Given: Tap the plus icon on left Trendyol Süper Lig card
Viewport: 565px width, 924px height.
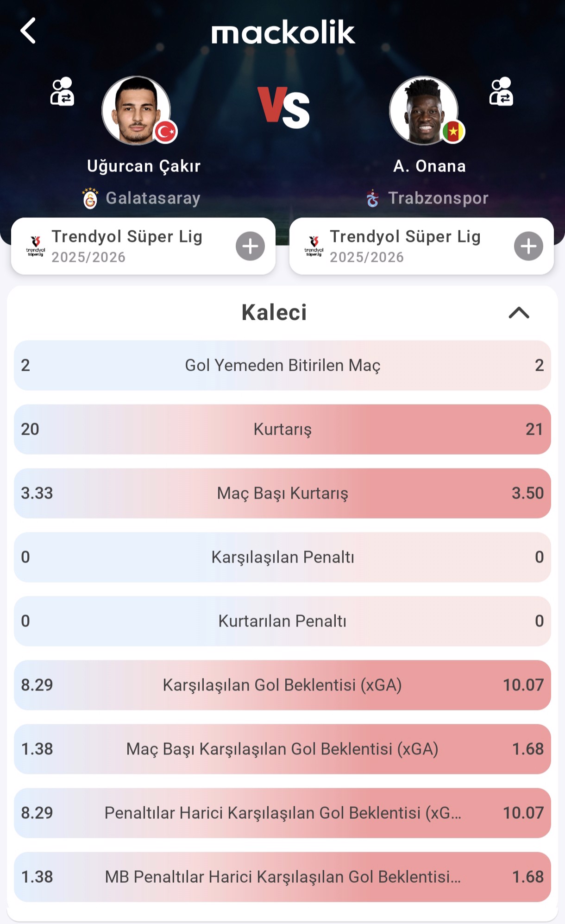Looking at the screenshot, I should click(x=250, y=246).
